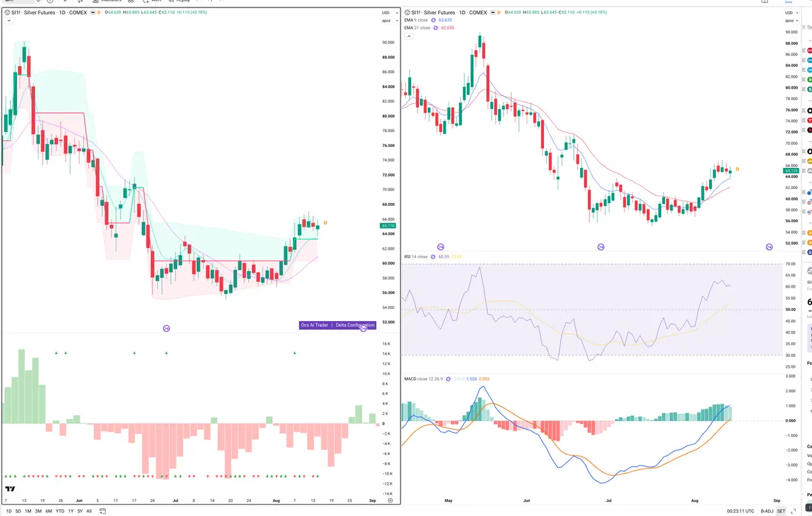The image size is (812, 516).
Task: Click the Save link at top right
Action: (789, 2)
